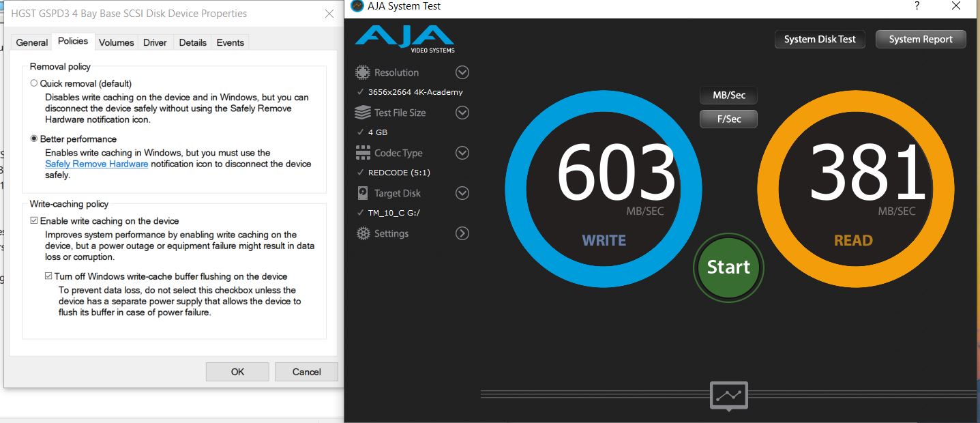This screenshot has height=423, width=980.
Task: Click the TM_10_C G:/ target disk value
Action: click(x=396, y=213)
